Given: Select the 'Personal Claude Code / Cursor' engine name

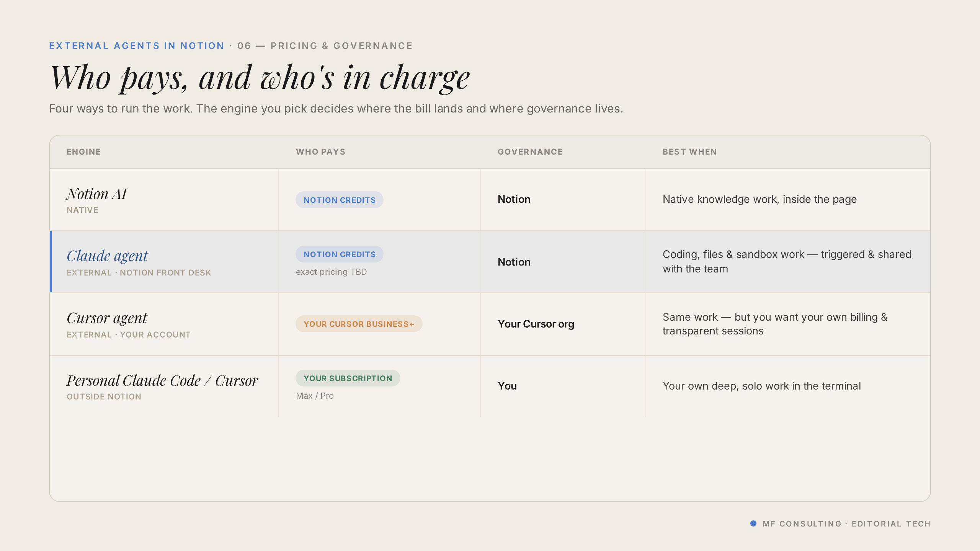Looking at the screenshot, I should [x=162, y=381].
